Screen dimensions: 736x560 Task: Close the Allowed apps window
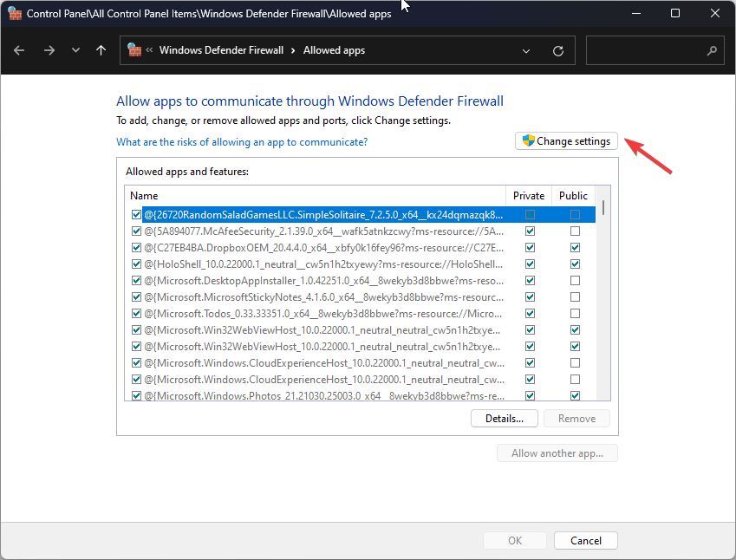click(715, 13)
